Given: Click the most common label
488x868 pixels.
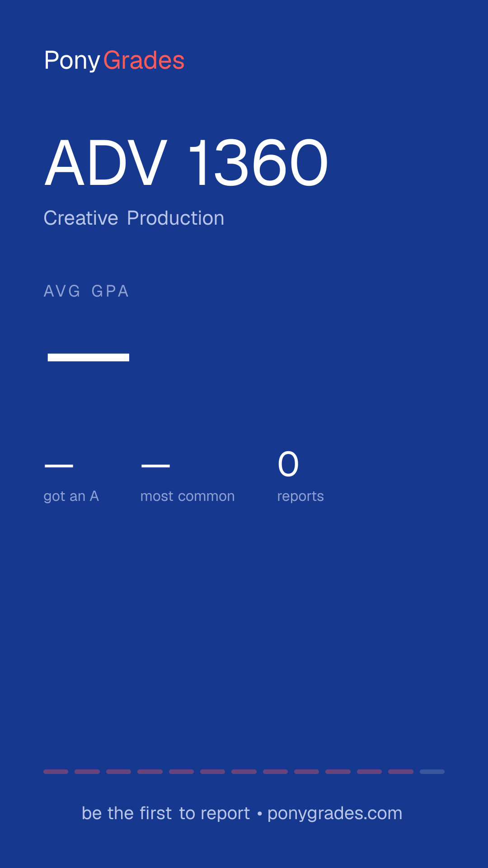Looking at the screenshot, I should pos(188,496).
